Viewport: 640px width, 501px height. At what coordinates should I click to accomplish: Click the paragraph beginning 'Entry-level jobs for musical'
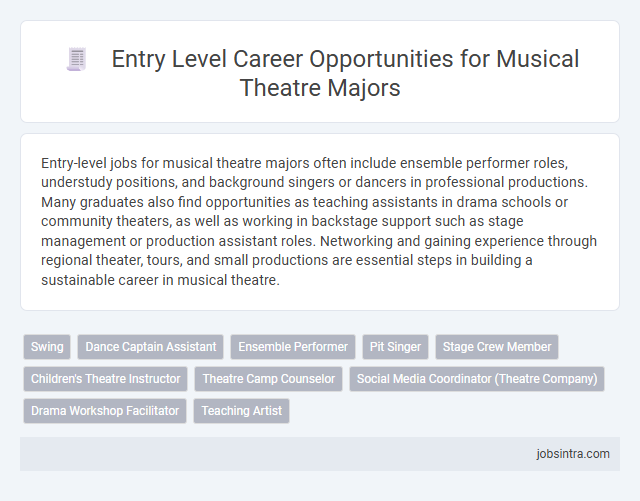pyautogui.click(x=320, y=221)
